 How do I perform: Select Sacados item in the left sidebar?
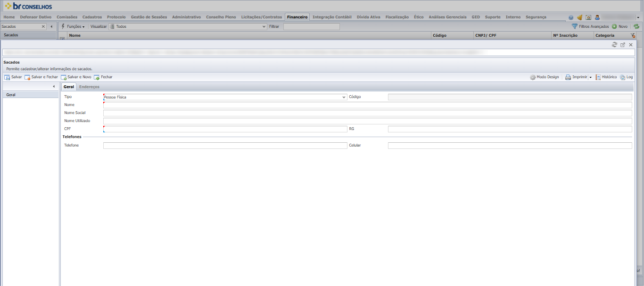[29, 35]
